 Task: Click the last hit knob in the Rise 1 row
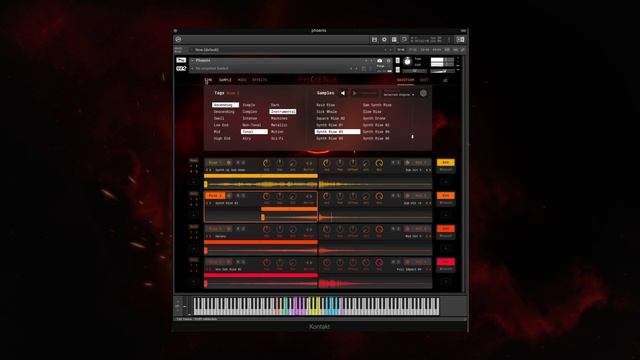click(379, 163)
